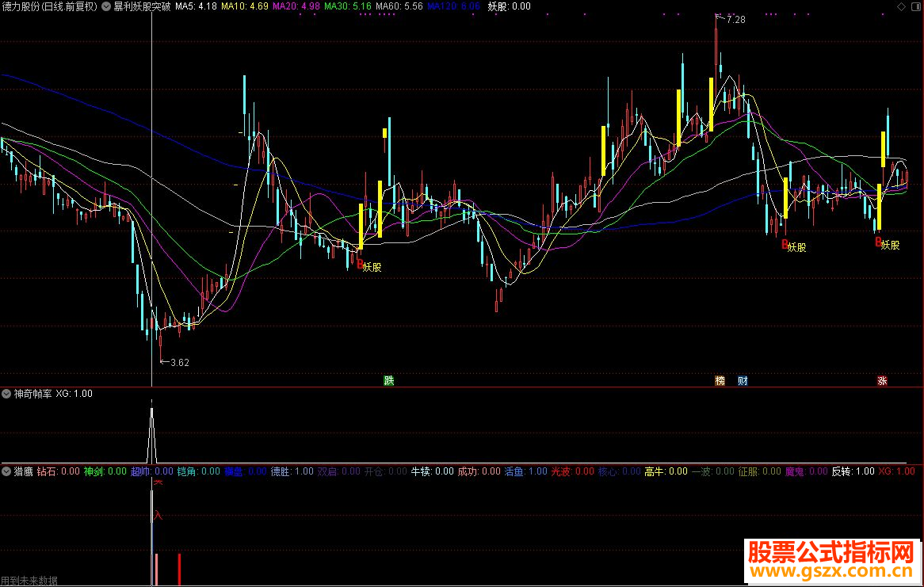Click the 3.62 low price label
This screenshot has width=924, height=587.
tap(180, 363)
